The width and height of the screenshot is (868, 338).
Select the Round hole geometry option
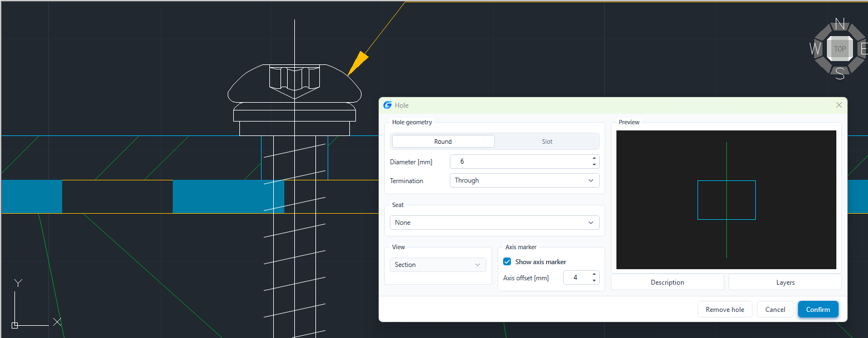point(443,142)
